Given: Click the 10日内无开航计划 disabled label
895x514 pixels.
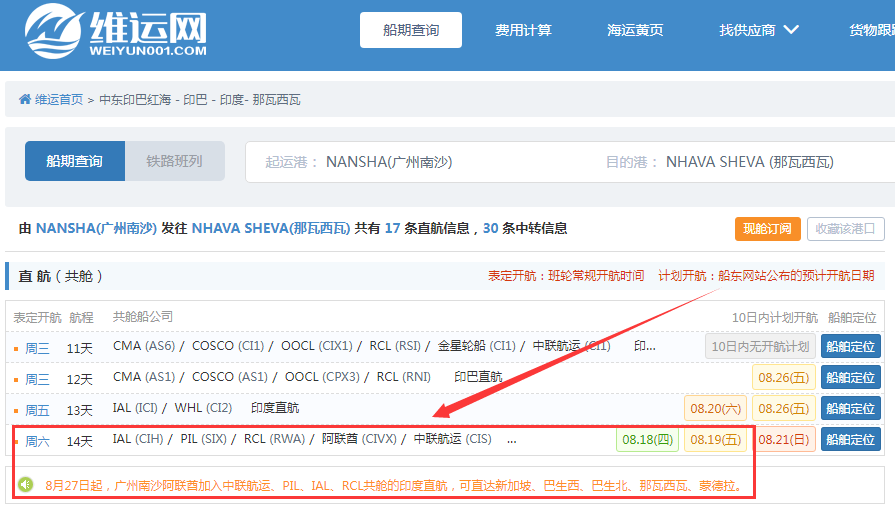Looking at the screenshot, I should pyautogui.click(x=760, y=347).
